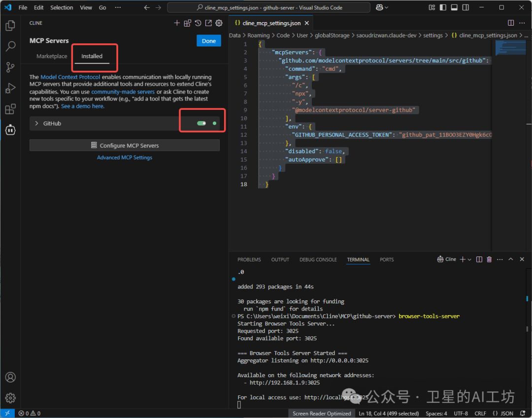Screen dimensions: 532x418
Task: Toggle secondary side bar visibility
Action: tap(465, 7)
